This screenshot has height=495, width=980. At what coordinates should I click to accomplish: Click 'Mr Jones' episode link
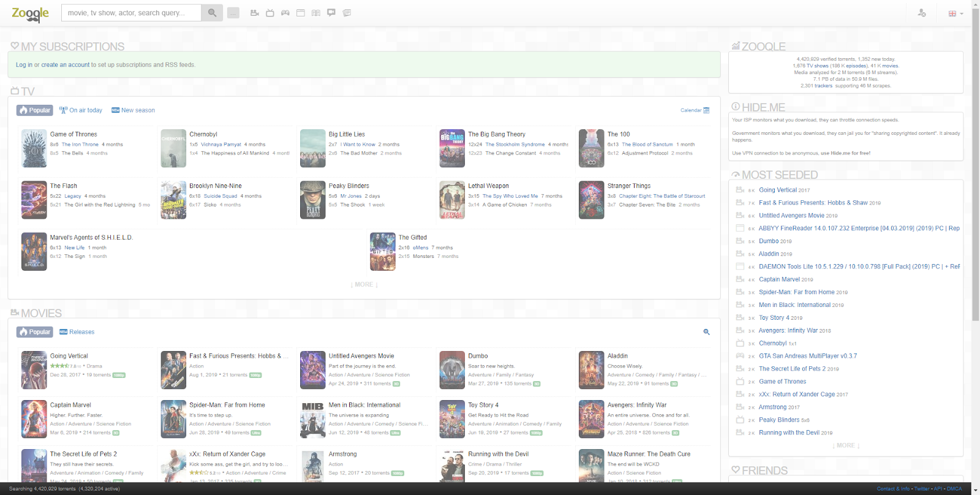point(351,196)
